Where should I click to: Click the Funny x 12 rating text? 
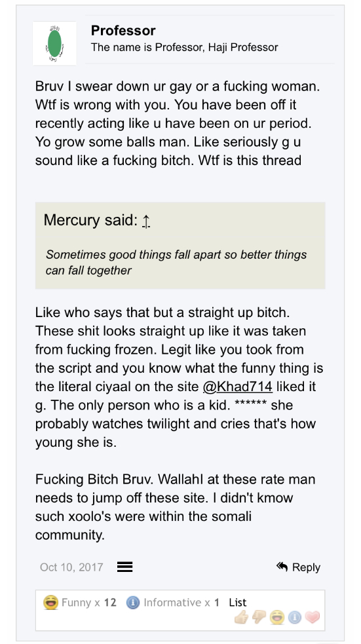89,603
